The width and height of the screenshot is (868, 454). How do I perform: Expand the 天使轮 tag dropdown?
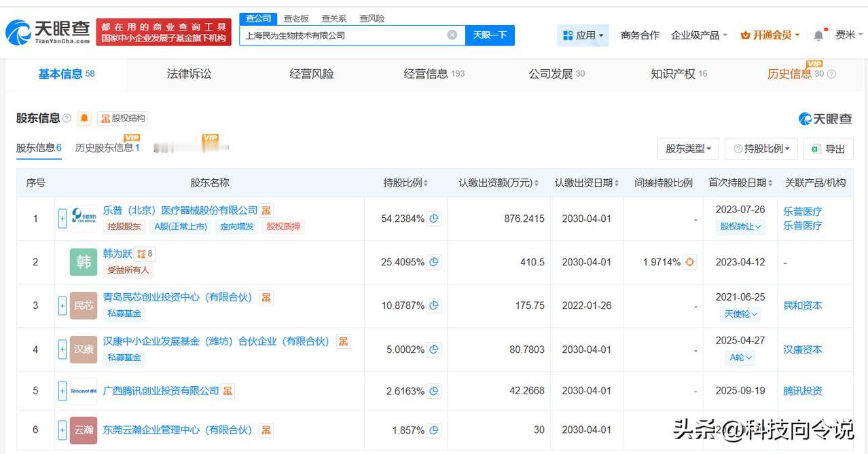pyautogui.click(x=740, y=314)
